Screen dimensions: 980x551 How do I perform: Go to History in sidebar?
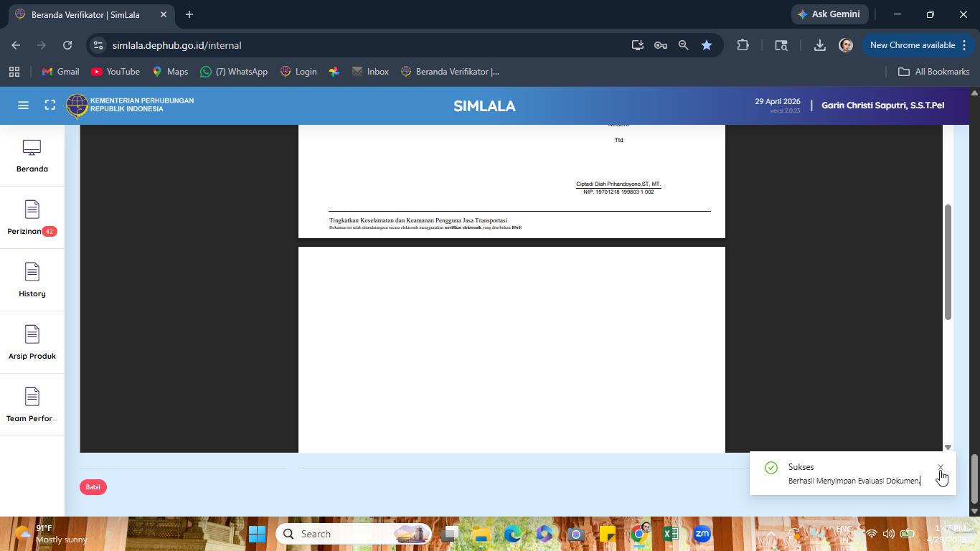point(32,281)
